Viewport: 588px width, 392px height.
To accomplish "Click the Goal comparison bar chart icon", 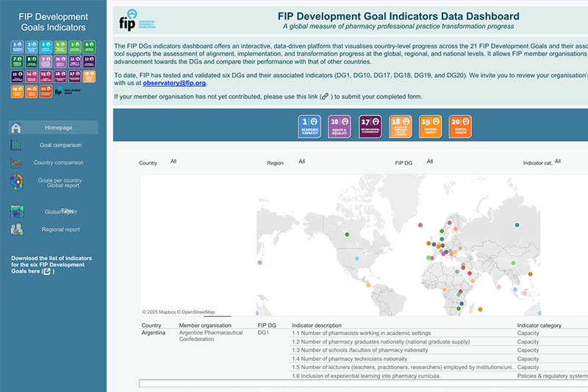I will (x=15, y=145).
